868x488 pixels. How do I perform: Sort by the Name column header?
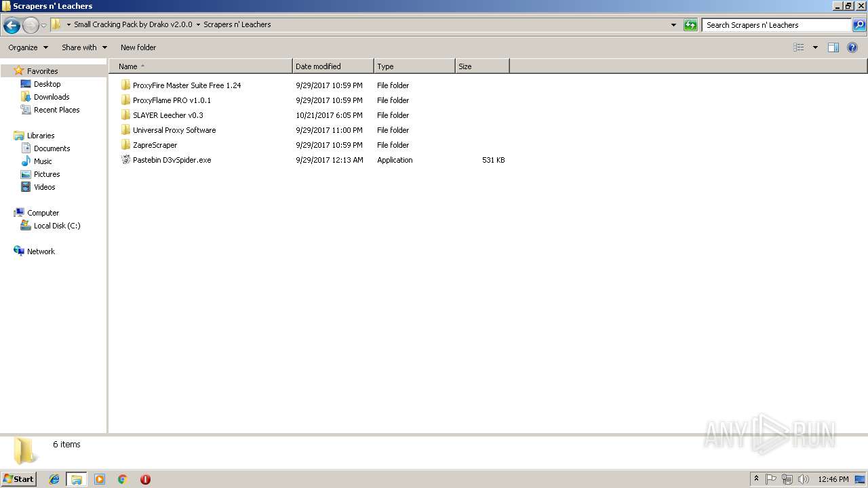pyautogui.click(x=201, y=66)
